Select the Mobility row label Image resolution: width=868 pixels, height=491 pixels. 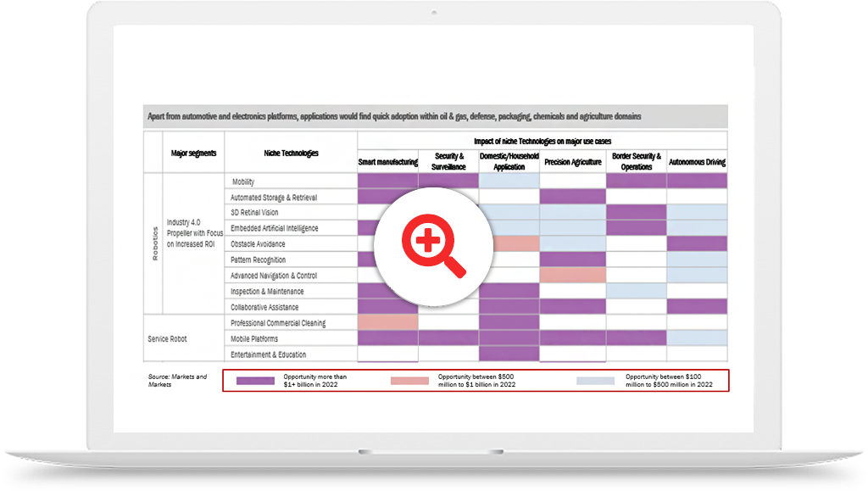click(x=242, y=181)
